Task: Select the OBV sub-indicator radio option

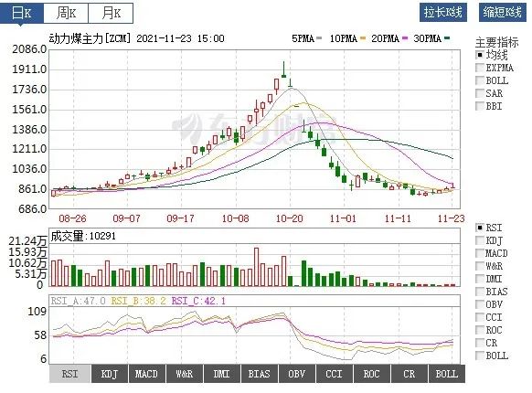Action: pyautogui.click(x=480, y=304)
